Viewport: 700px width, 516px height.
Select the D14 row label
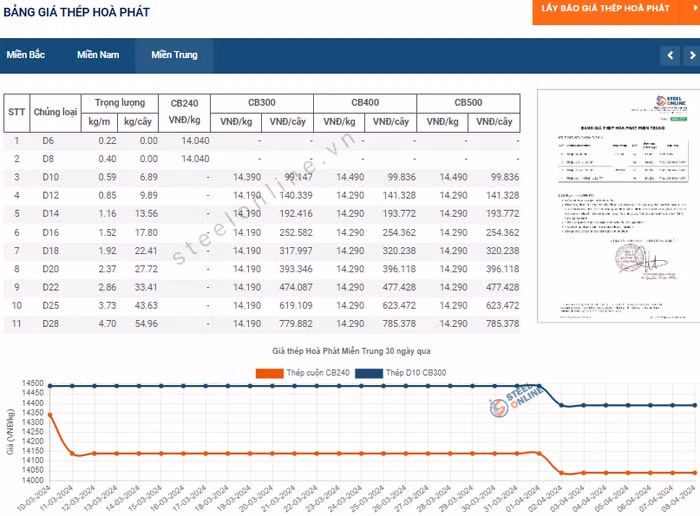click(50, 214)
